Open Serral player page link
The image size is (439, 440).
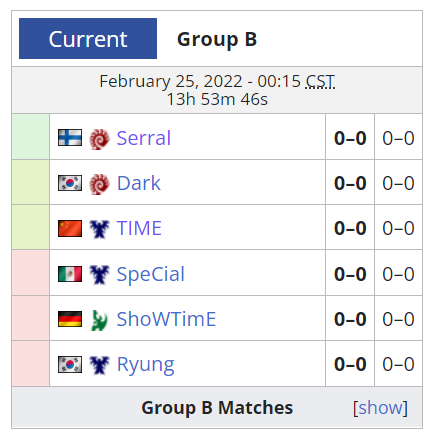[144, 138]
